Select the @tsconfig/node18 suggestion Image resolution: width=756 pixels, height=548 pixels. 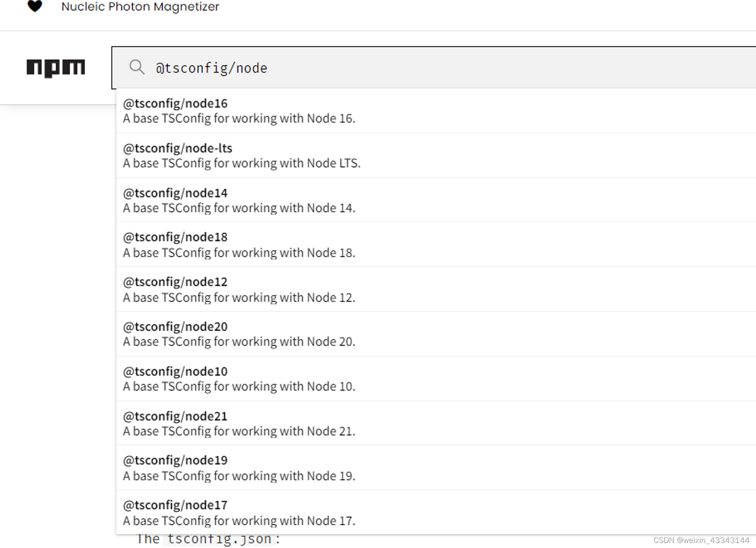pos(436,245)
